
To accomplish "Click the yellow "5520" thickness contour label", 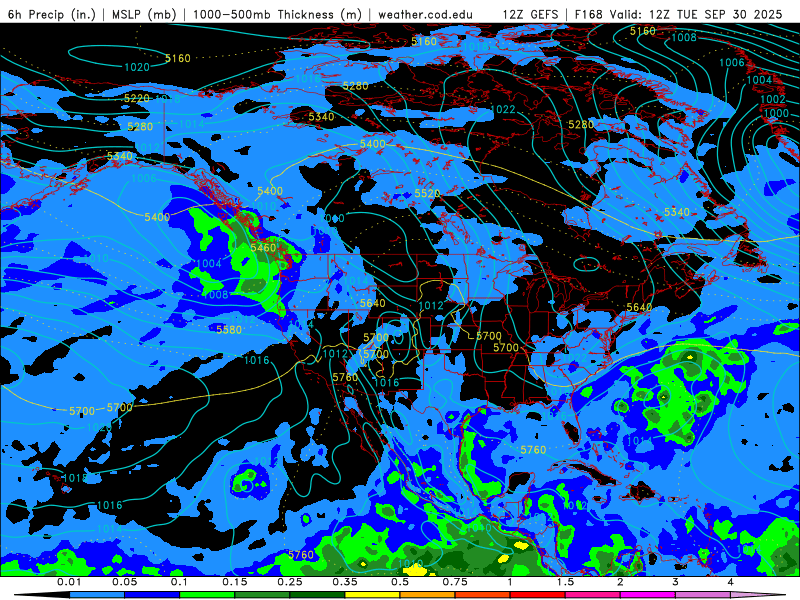I will [427, 193].
